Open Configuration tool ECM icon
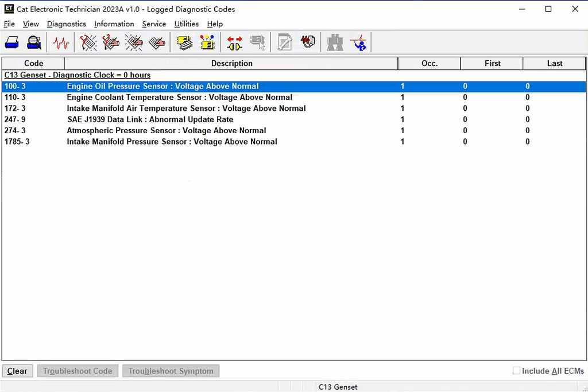 click(207, 42)
